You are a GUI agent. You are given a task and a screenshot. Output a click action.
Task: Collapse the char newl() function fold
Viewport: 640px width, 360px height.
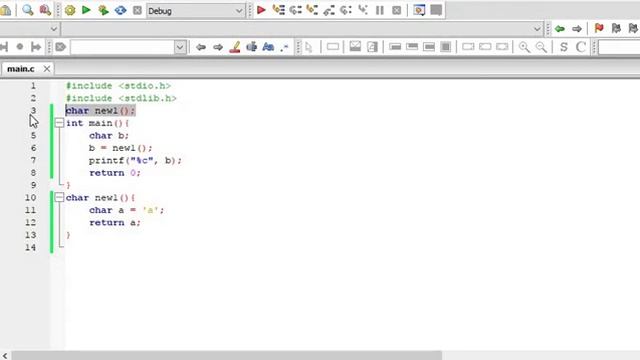(x=59, y=198)
